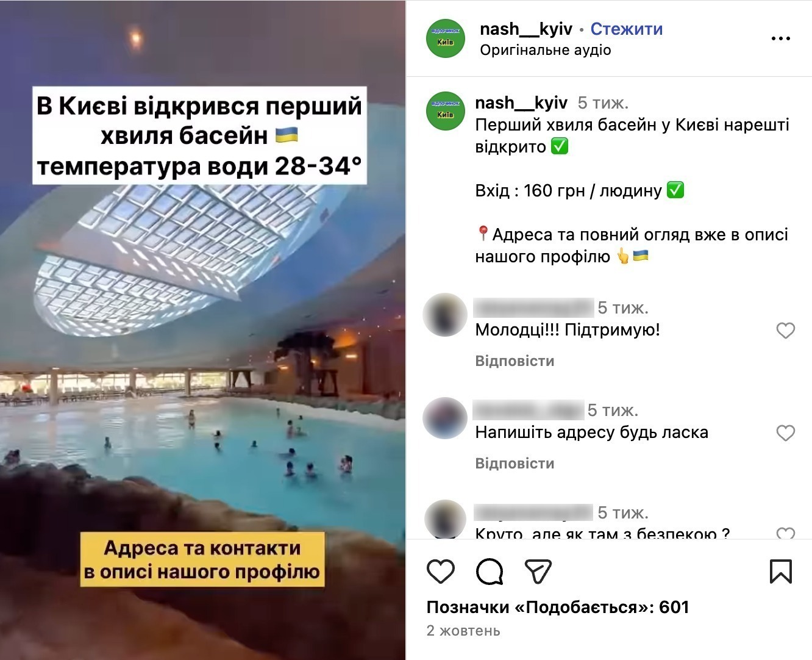Open nash__kyiv profile from the header username

tap(526, 29)
